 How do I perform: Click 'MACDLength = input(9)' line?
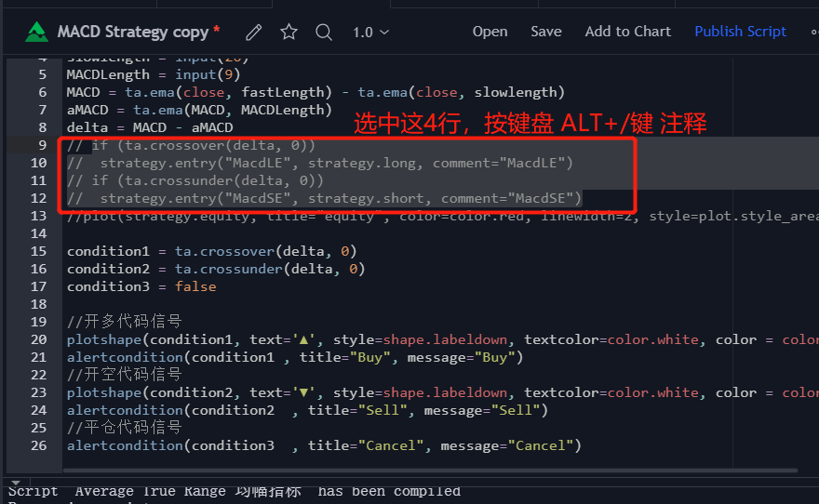click(154, 74)
